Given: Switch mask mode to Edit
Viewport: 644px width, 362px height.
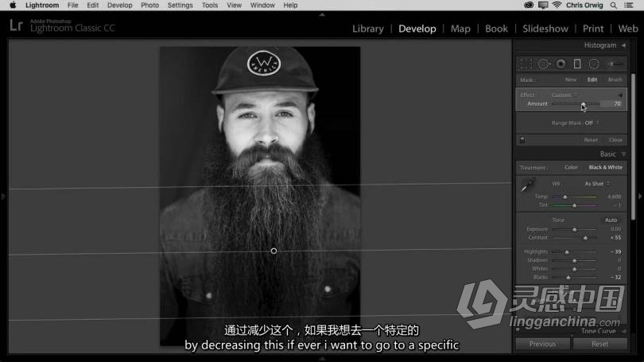Looking at the screenshot, I should (x=592, y=80).
